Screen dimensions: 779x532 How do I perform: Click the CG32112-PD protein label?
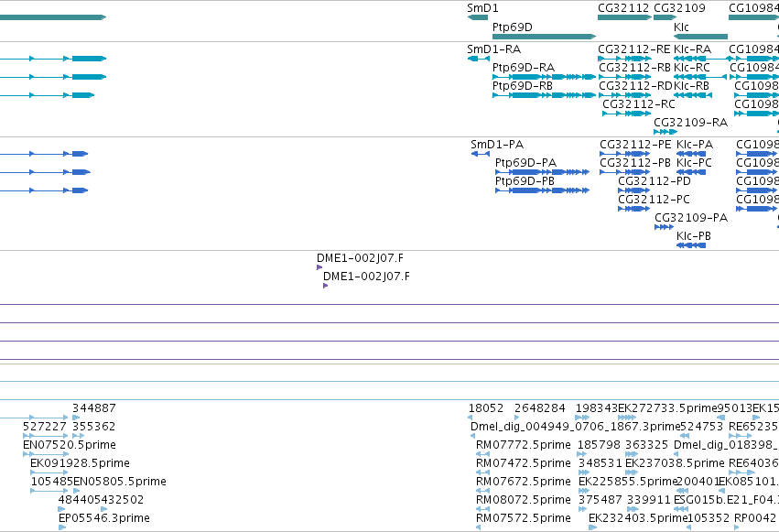tap(655, 180)
